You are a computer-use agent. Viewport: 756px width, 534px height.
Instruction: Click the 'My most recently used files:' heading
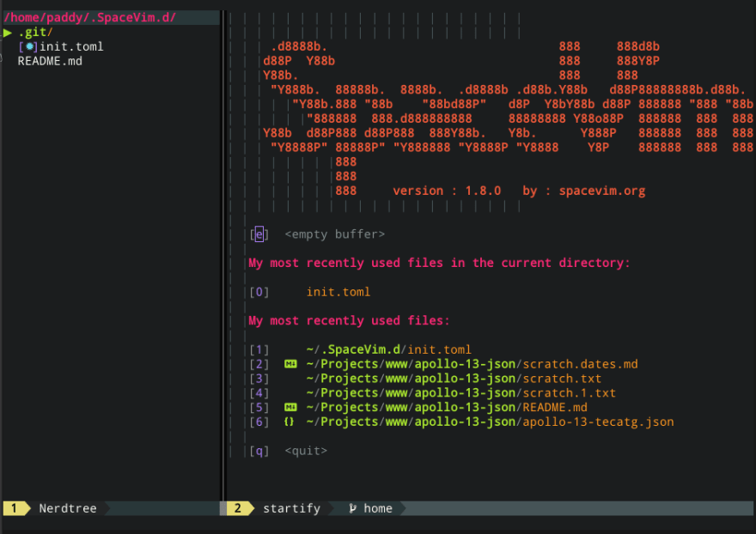tap(349, 321)
